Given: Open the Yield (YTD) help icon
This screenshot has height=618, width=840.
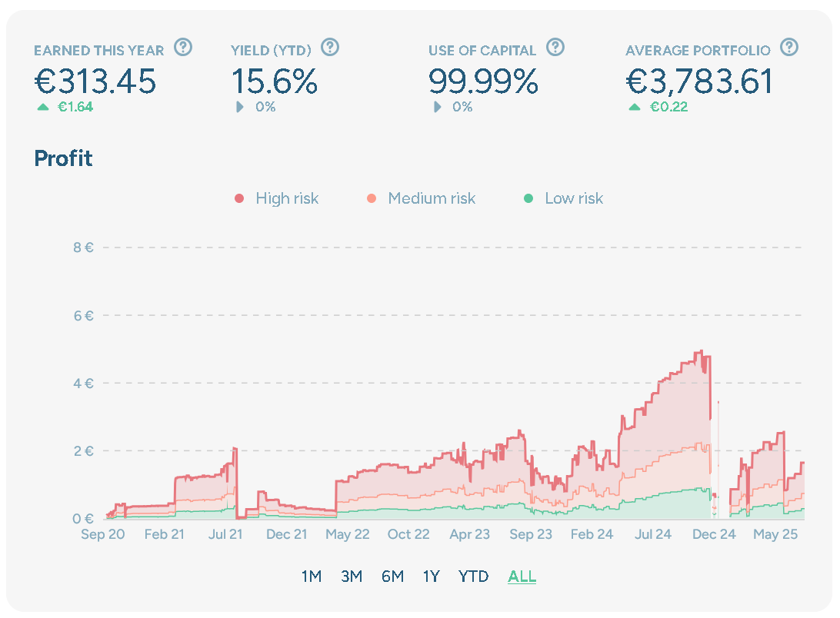Looking at the screenshot, I should click(x=330, y=48).
